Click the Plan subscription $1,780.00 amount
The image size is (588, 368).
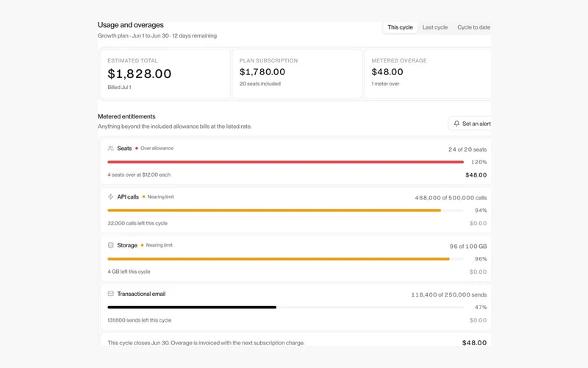262,71
